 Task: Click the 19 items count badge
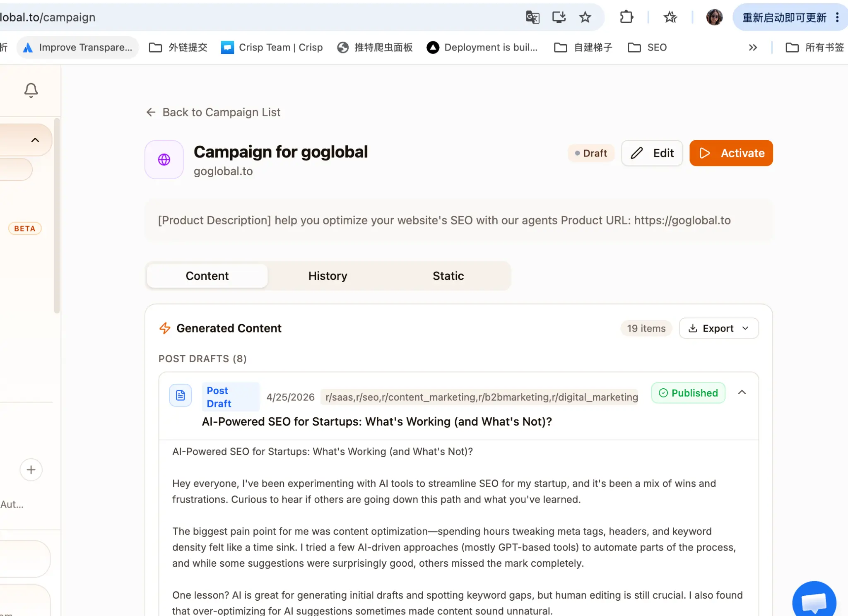646,328
